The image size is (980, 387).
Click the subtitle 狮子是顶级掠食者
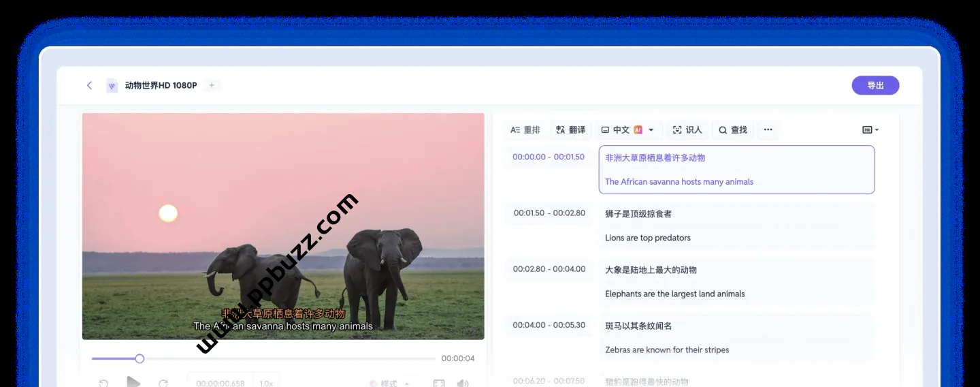coord(638,214)
